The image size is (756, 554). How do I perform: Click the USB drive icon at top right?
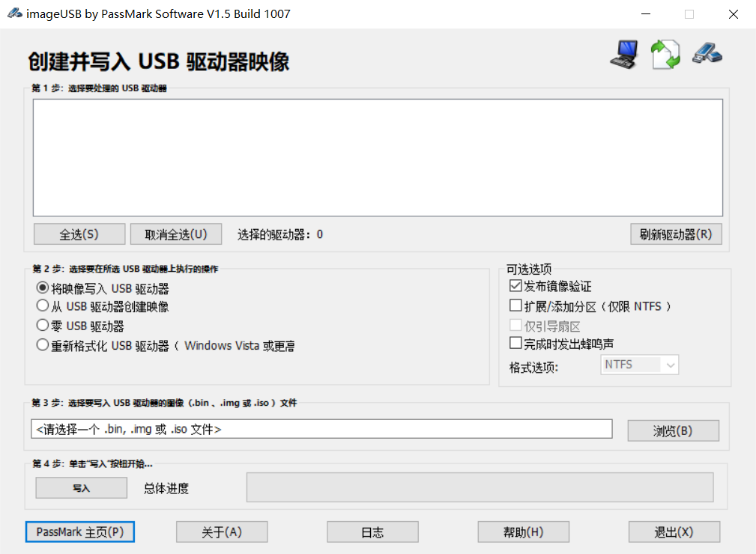coord(707,53)
